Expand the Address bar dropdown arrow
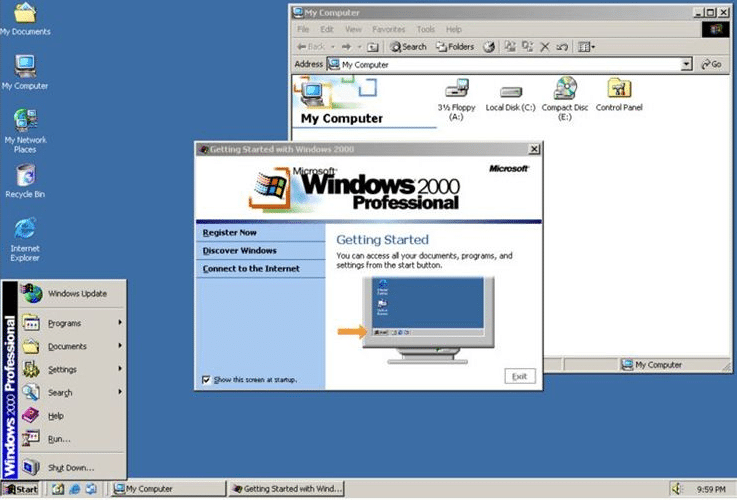This screenshot has height=500, width=737. pyautogui.click(x=686, y=64)
